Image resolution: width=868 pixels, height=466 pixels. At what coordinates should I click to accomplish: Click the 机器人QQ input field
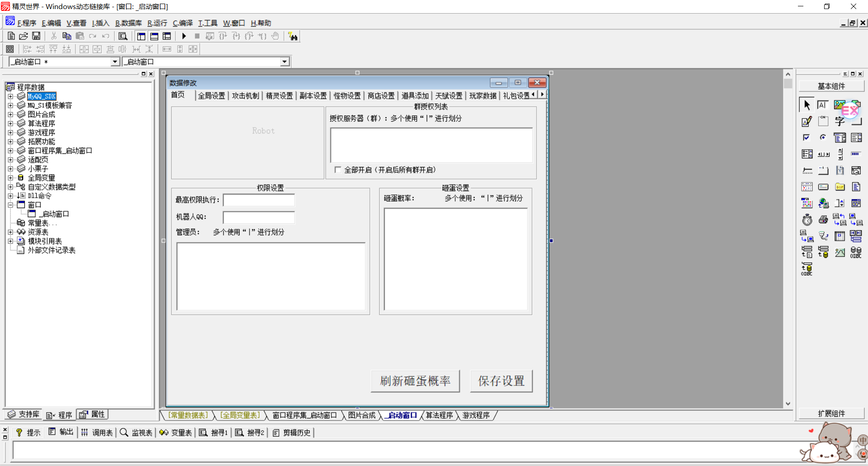tap(259, 217)
